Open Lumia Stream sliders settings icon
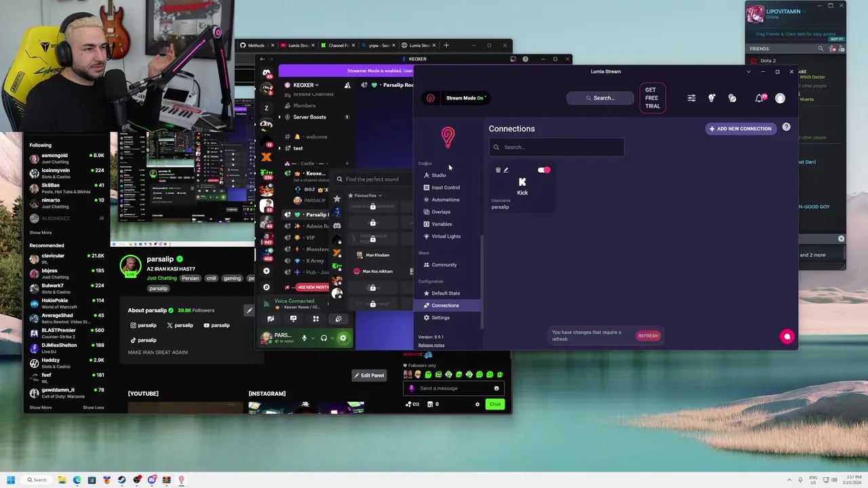This screenshot has height=488, width=868. pos(692,98)
